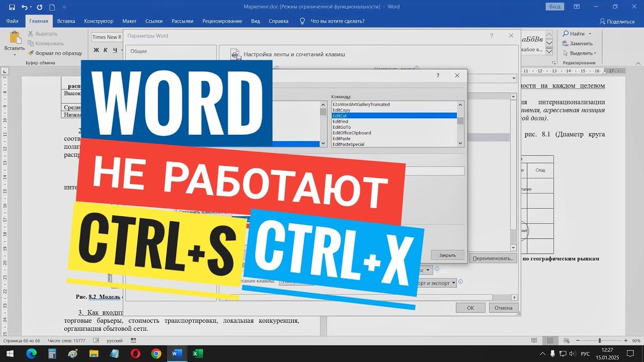644x362 pixels.
Task: Open the Файл menu
Action: pos(13,21)
